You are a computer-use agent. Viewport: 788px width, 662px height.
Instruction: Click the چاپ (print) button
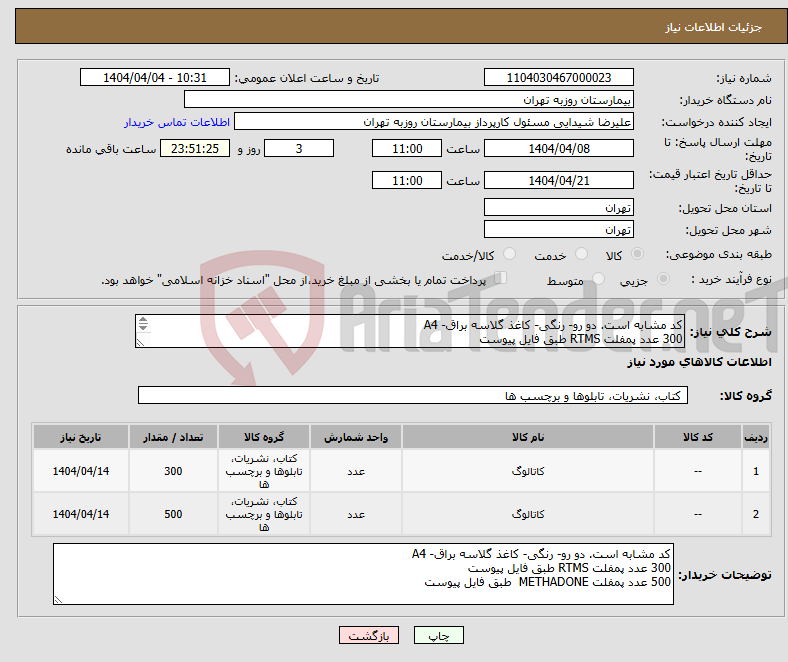438,635
